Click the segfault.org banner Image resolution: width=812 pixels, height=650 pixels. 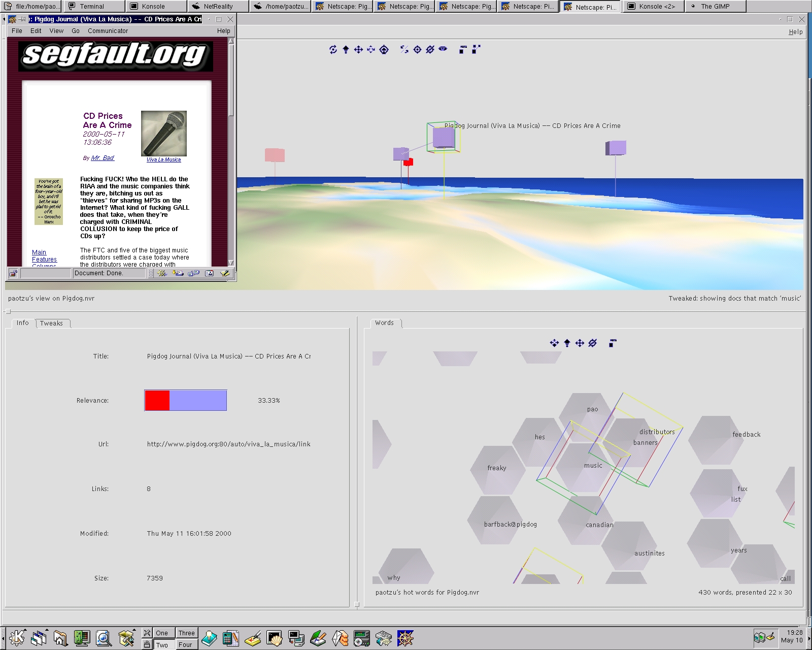pos(116,56)
